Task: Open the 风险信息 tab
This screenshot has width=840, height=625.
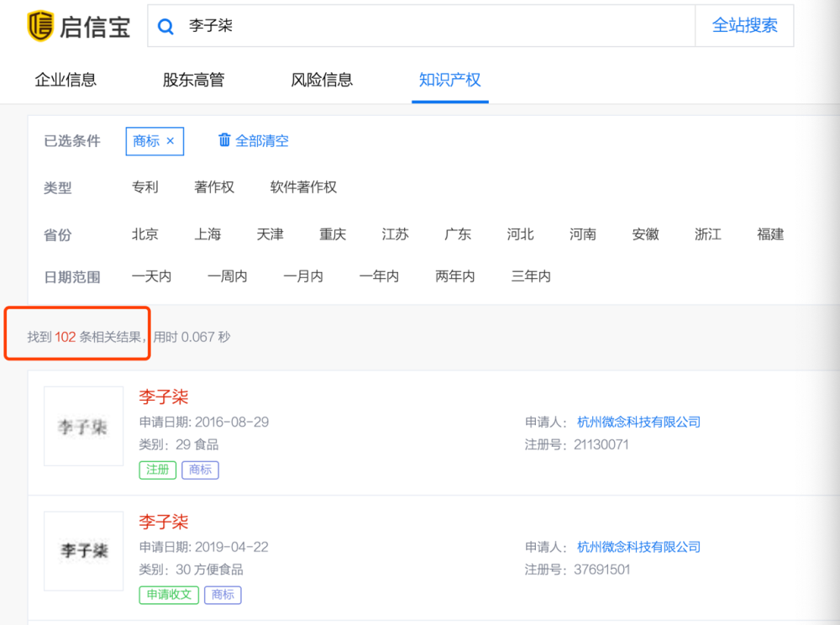Action: (x=320, y=80)
